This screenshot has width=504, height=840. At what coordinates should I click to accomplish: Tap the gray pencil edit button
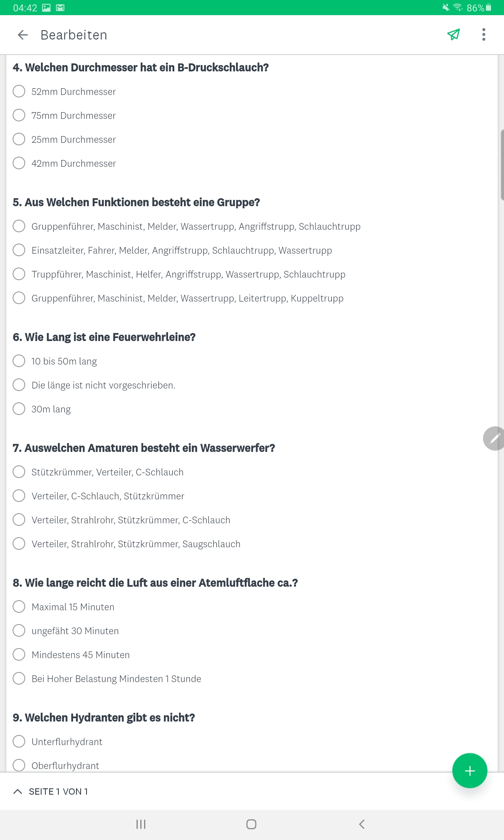point(494,438)
